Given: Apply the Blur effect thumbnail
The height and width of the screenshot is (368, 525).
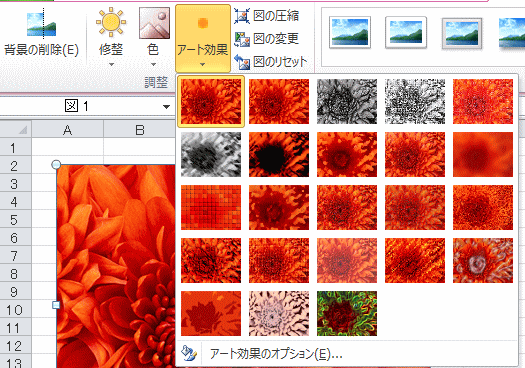Looking at the screenshot, I should pos(483,154).
